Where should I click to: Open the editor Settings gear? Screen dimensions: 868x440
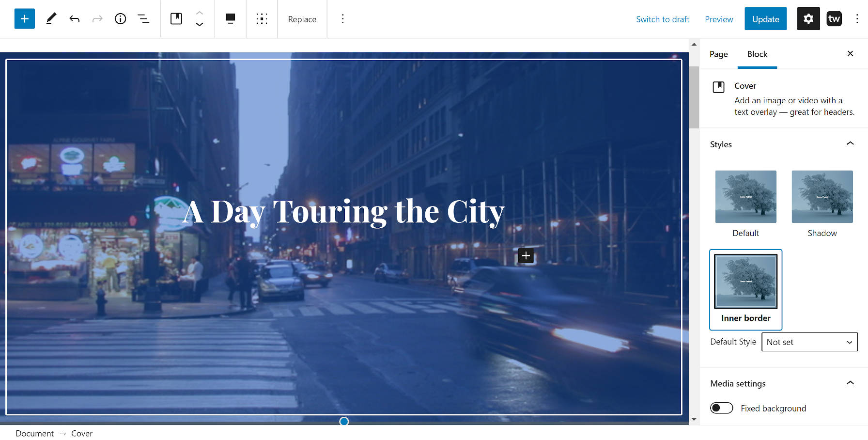808,18
